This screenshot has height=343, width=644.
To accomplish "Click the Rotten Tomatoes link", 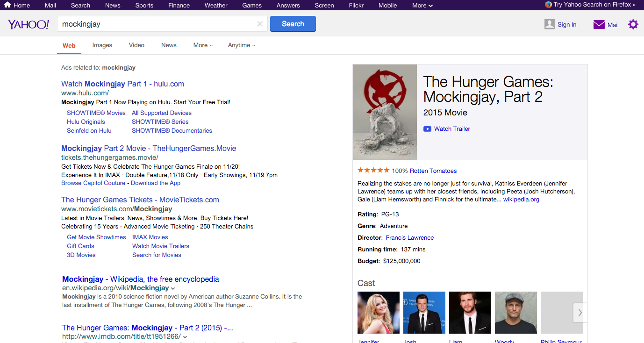I will pos(433,171).
